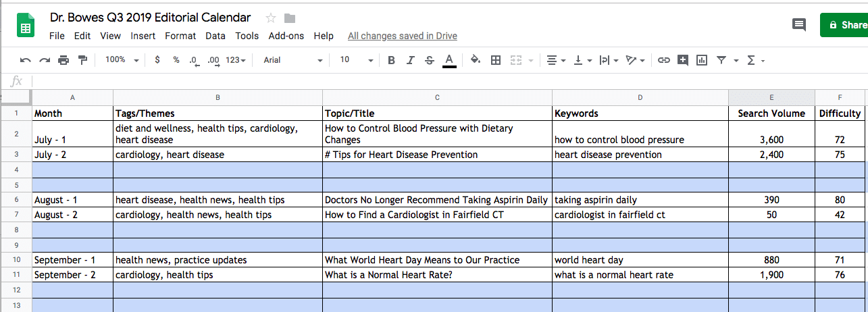Viewport: 868px width, 312px height.
Task: Open the 123 number format dropdown
Action: point(236,60)
